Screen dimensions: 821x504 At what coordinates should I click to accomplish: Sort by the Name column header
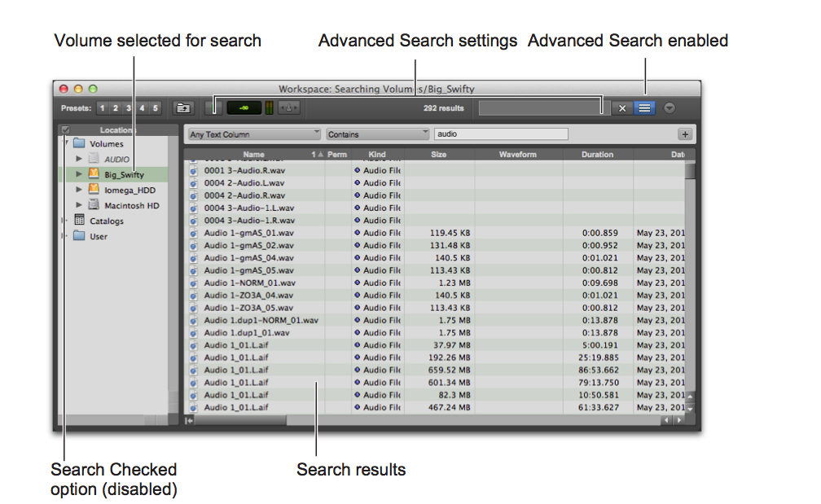point(253,154)
